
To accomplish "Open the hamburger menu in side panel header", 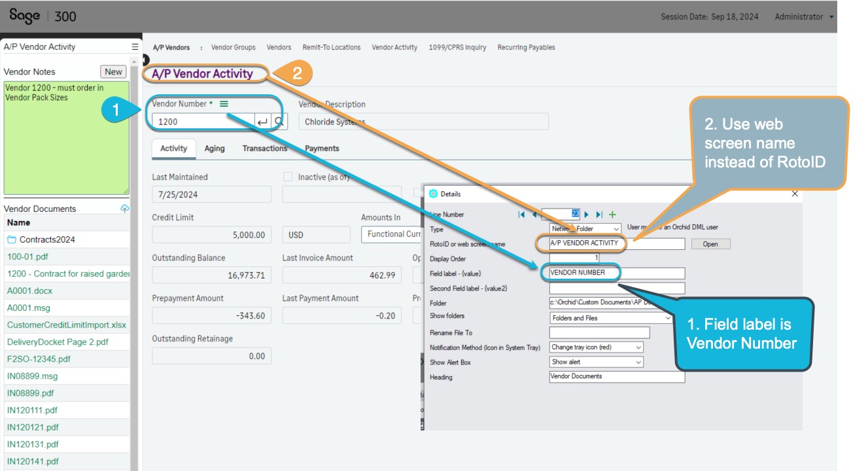I will point(135,47).
